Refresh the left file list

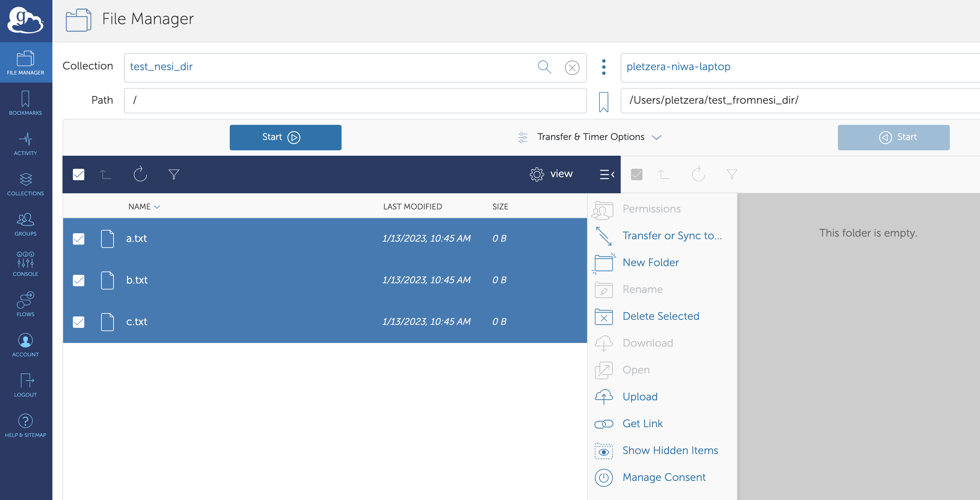tap(140, 174)
